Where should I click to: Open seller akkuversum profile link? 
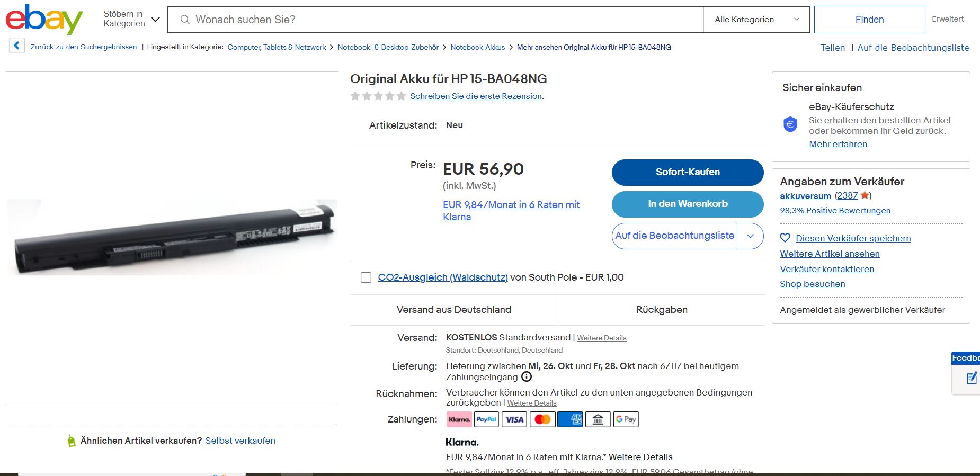click(805, 196)
